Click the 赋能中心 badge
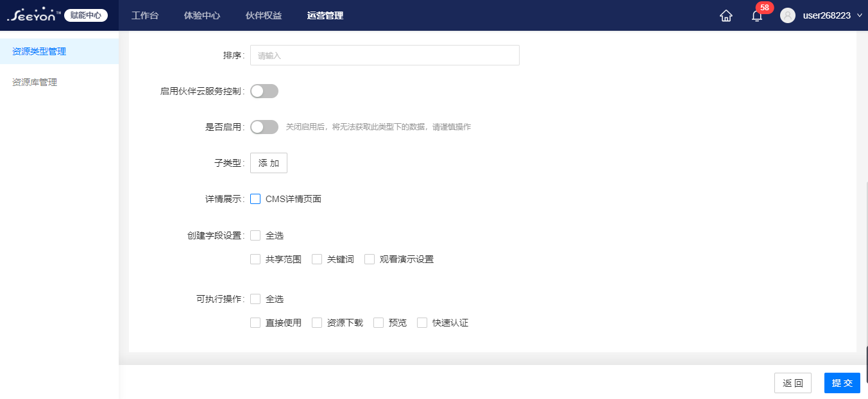The height and width of the screenshot is (399, 868). click(x=86, y=15)
